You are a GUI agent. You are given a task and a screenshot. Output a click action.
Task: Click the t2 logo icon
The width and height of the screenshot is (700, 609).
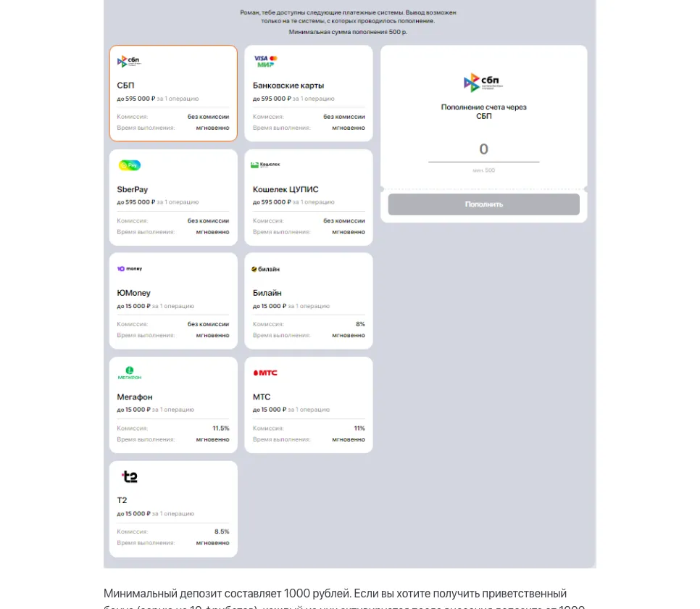click(x=130, y=477)
